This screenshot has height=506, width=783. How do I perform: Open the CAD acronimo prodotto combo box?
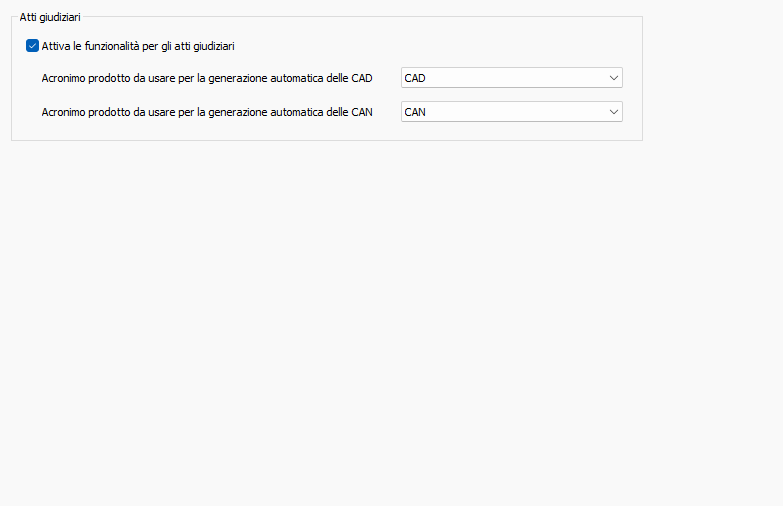pyautogui.click(x=512, y=78)
